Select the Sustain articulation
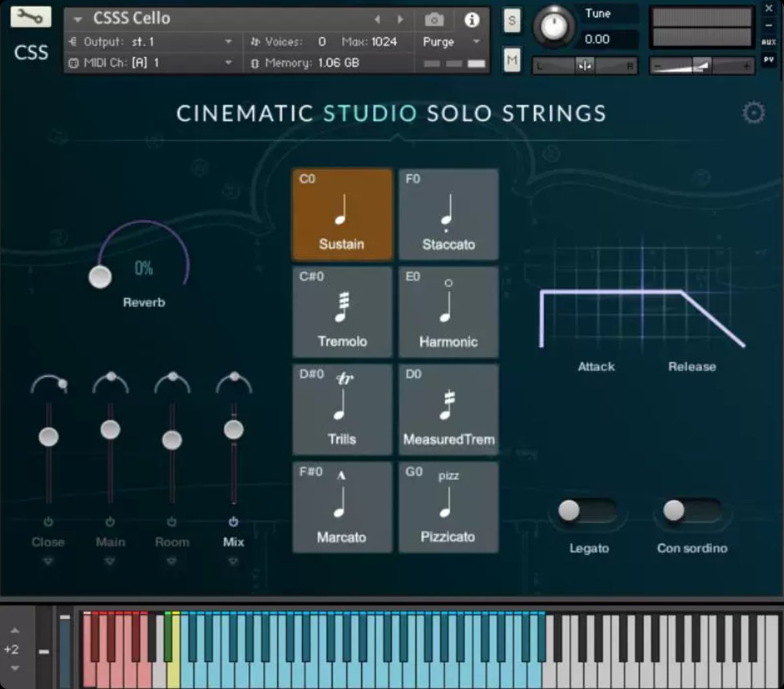 342,214
